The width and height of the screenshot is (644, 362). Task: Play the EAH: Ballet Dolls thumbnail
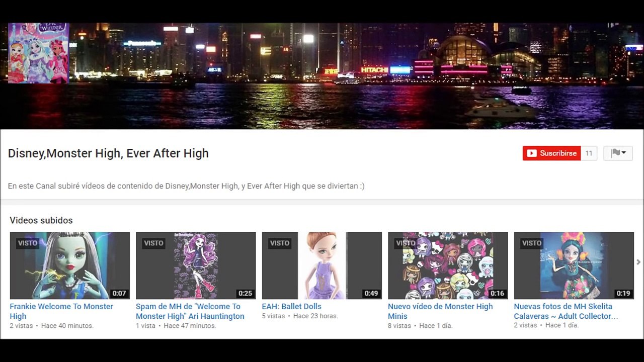322,265
